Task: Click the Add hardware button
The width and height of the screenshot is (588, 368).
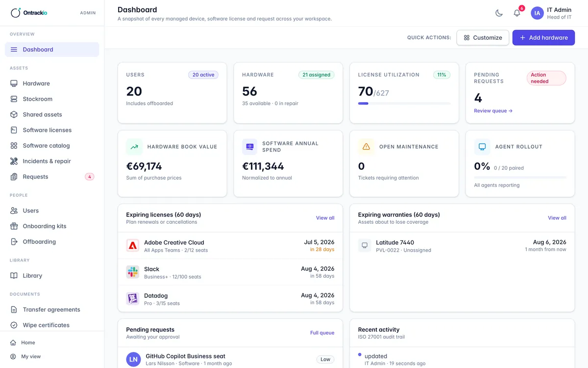Action: (543, 38)
